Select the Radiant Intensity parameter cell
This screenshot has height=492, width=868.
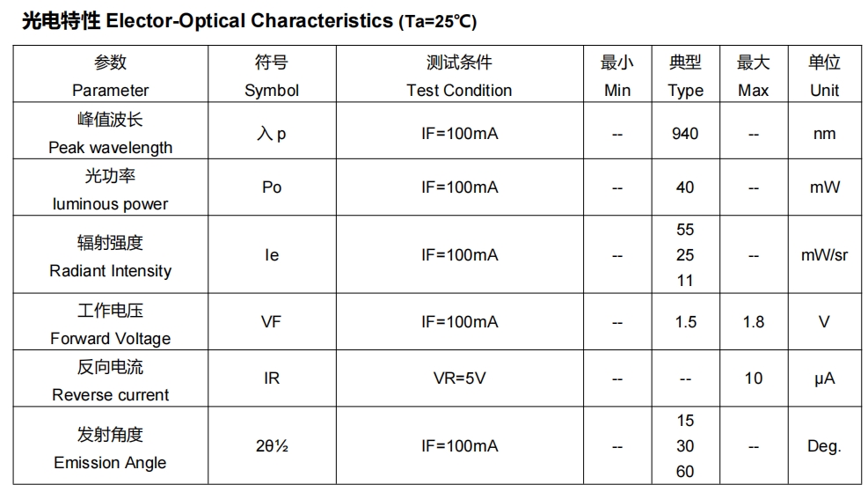[111, 255]
